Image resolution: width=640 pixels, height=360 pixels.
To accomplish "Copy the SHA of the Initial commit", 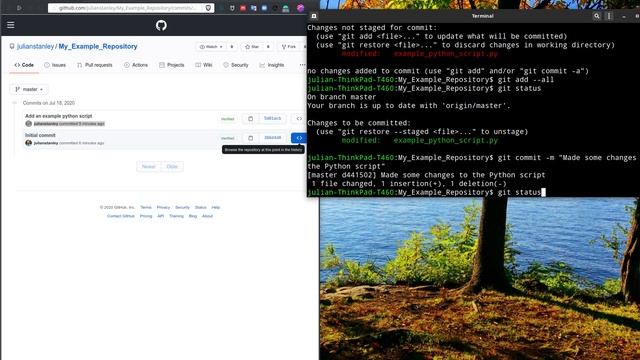I will 251,138.
